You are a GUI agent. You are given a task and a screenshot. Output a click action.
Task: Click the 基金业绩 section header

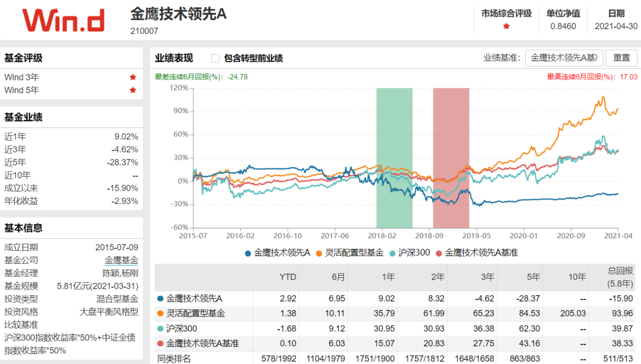pyautogui.click(x=23, y=117)
